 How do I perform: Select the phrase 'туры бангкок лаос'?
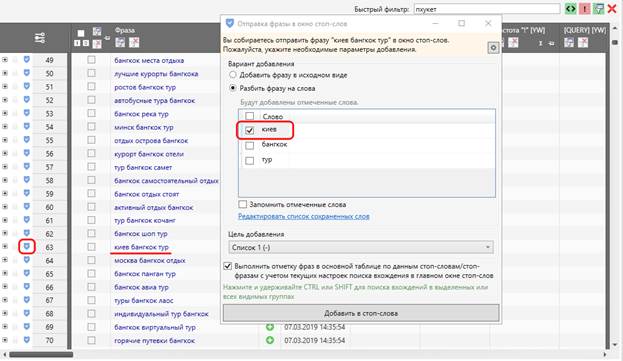coord(144,301)
